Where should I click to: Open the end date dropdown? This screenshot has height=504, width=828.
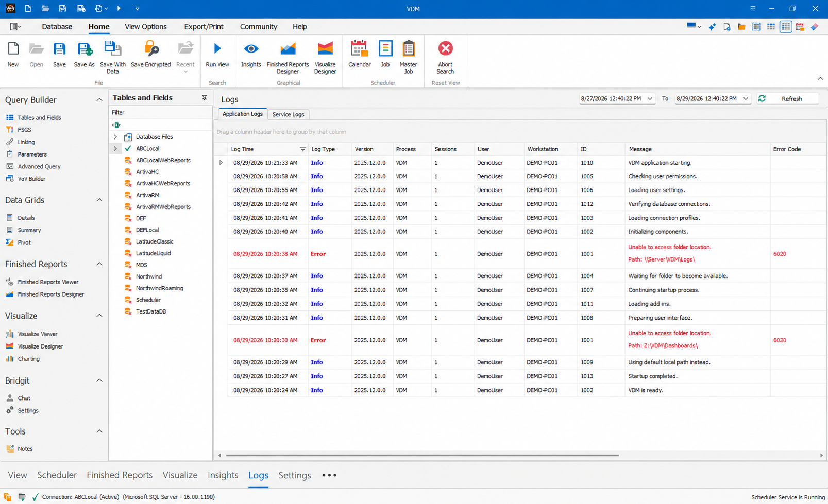coord(746,98)
